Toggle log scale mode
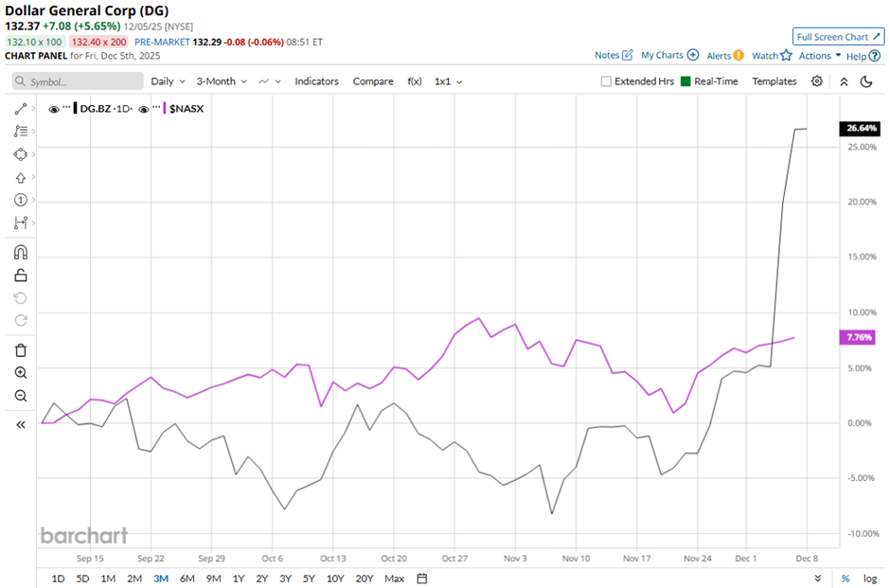The height and width of the screenshot is (588, 890). (x=870, y=579)
